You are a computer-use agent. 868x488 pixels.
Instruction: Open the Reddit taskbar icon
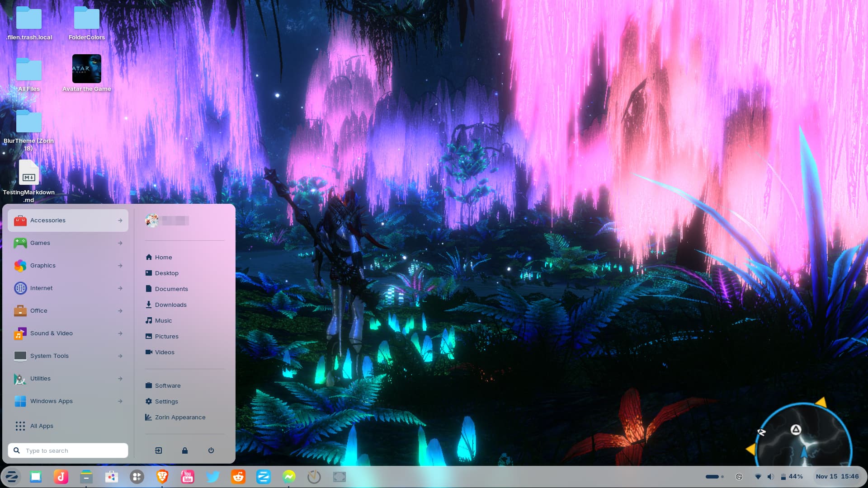point(238,477)
